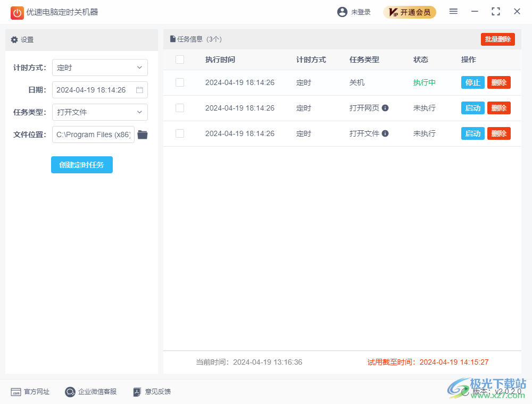Screen dimensions: 532x404
Task: Click 批量删除 to delete selected tasks
Action: [497, 39]
